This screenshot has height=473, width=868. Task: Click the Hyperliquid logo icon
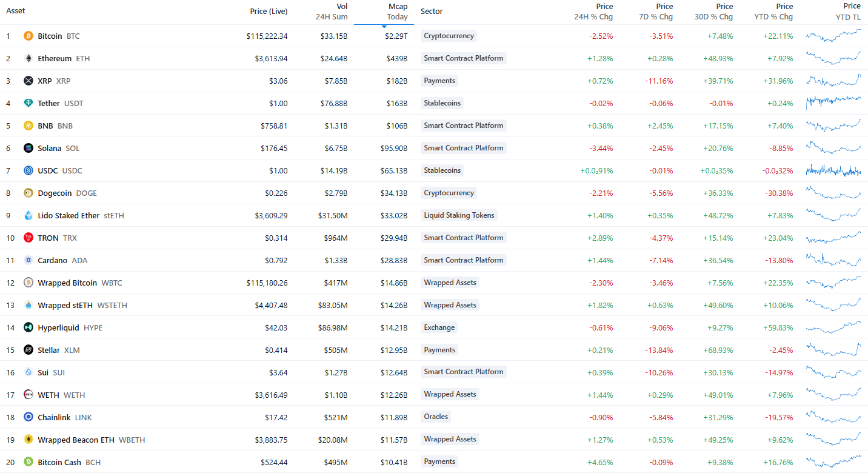[28, 327]
